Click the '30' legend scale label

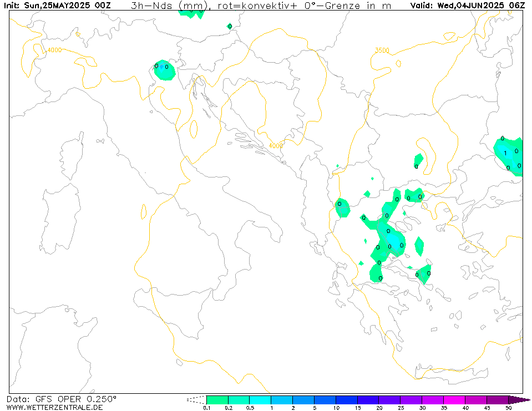(x=422, y=408)
